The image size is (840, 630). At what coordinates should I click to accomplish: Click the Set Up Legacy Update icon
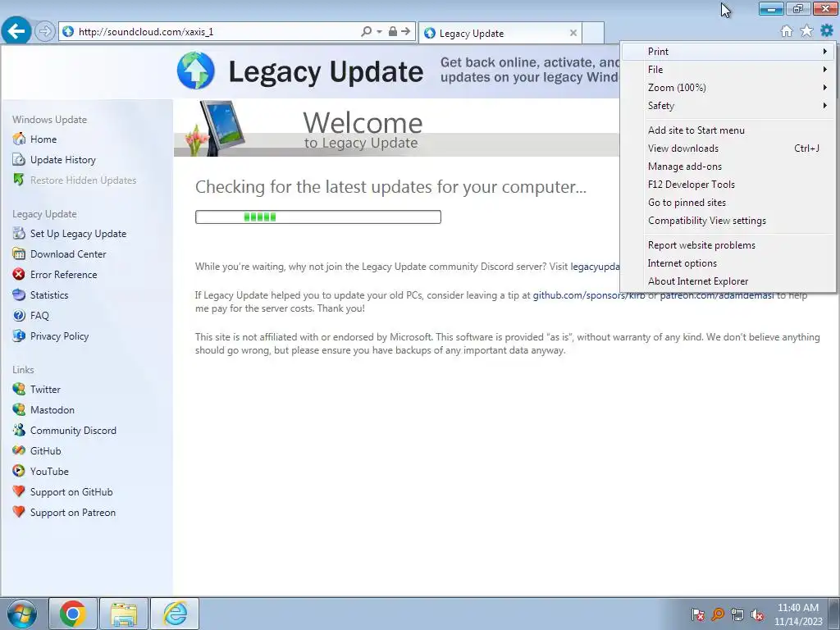[19, 234]
